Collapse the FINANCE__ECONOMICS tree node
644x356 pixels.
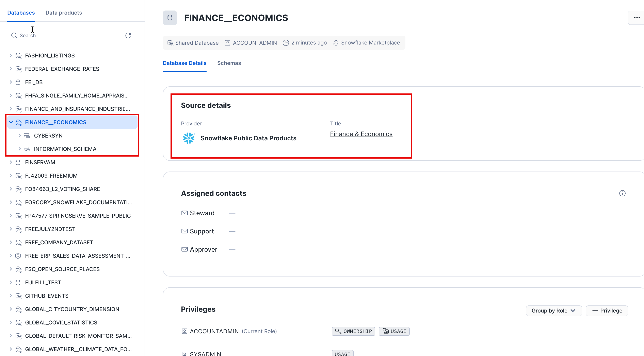tap(11, 122)
